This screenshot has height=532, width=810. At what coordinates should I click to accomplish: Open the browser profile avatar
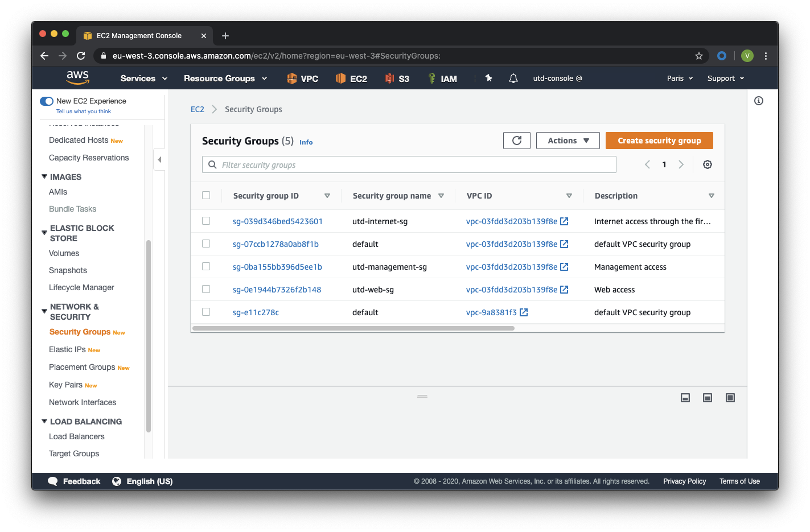pyautogui.click(x=747, y=56)
